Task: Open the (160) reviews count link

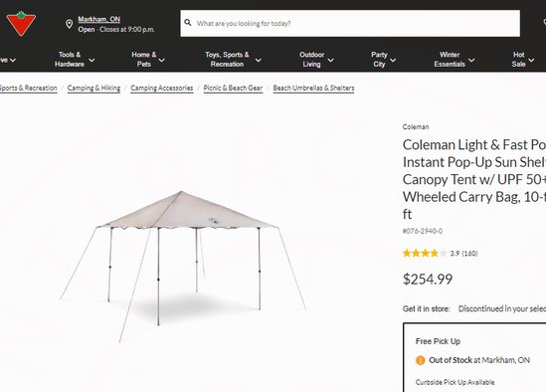Action: tap(469, 254)
